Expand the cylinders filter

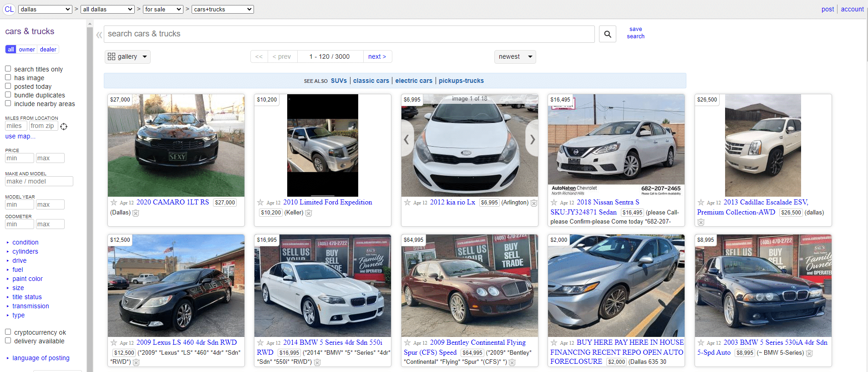25,251
